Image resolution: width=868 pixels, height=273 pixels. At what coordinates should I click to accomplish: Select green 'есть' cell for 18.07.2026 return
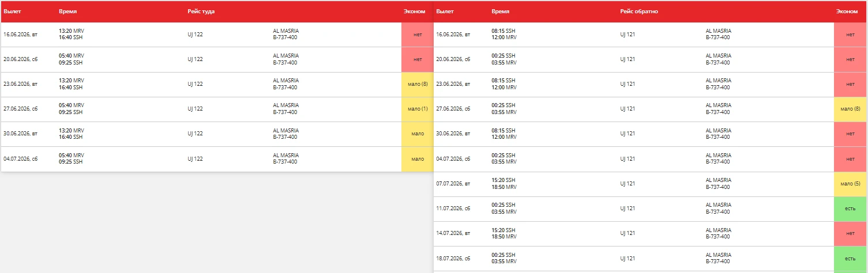850,259
